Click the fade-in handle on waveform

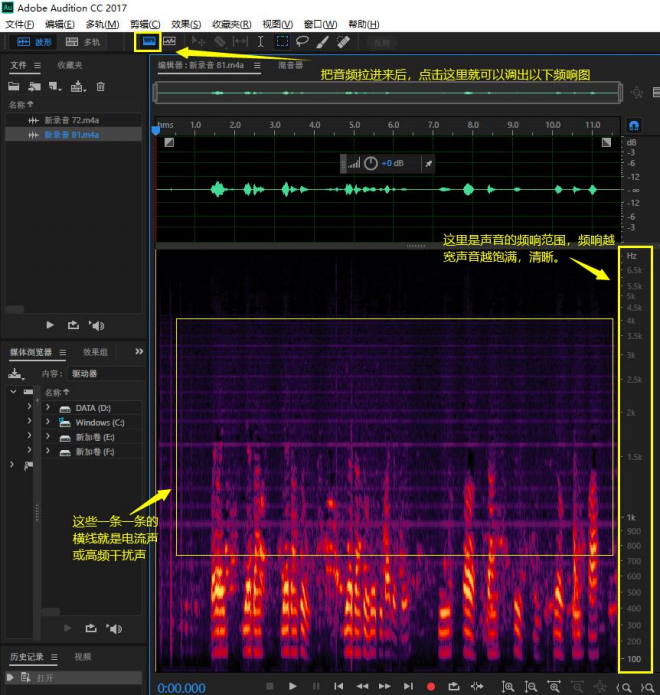click(169, 142)
